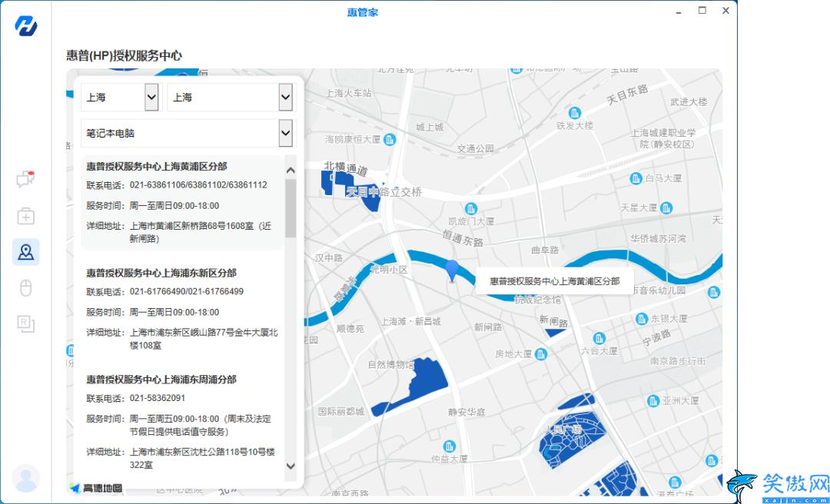Click the 上海火车站 map label
This screenshot has height=504, width=830.
(349, 93)
